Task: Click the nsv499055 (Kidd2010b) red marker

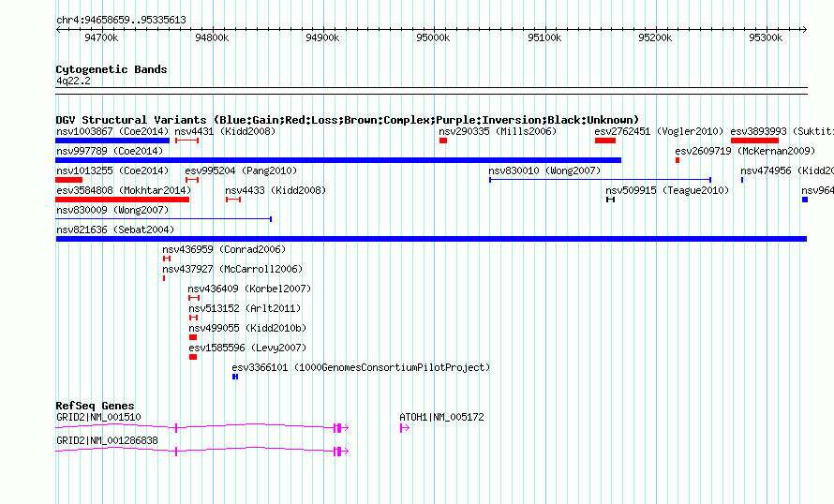Action: (193, 337)
